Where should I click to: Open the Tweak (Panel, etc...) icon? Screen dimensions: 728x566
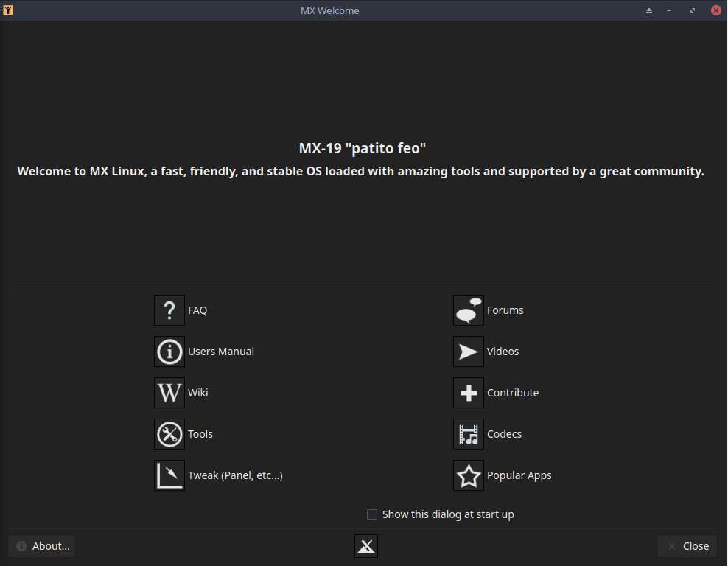169,475
